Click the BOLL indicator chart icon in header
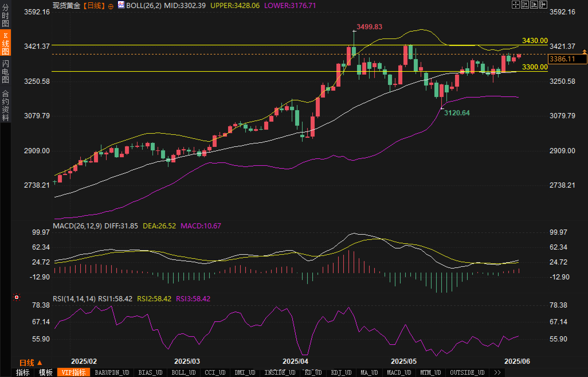Viewport: 588px width, 377px height. [121, 5]
